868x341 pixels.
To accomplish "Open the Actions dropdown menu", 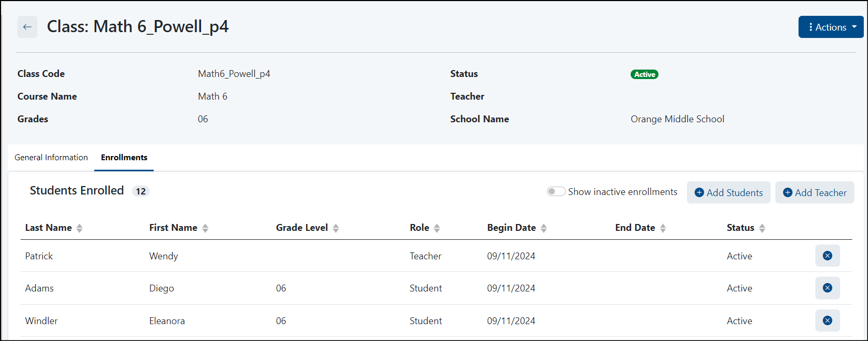I will (831, 27).
